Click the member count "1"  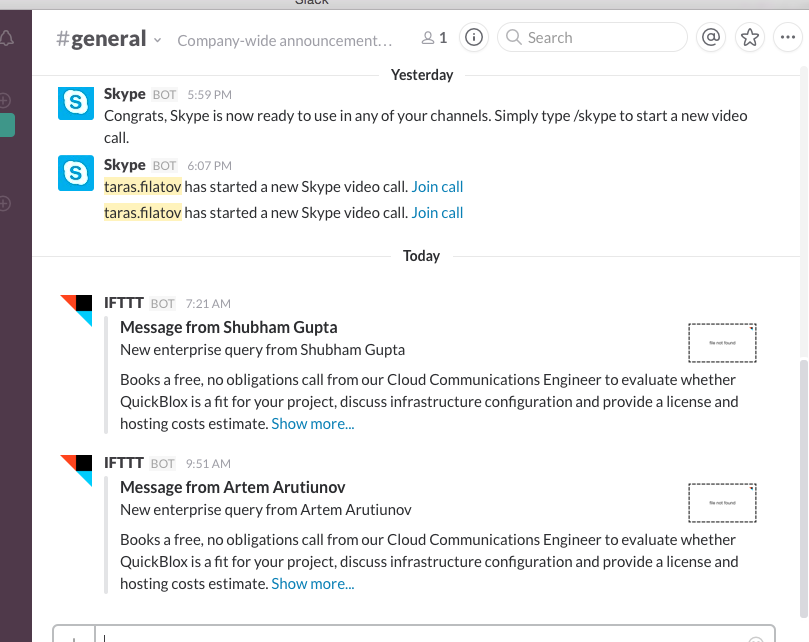tap(443, 38)
